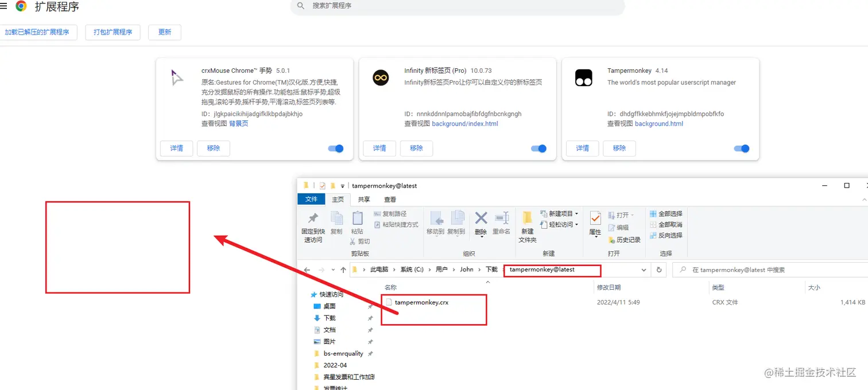Open Infinity background/index.html link
868x390 pixels.
(x=465, y=124)
